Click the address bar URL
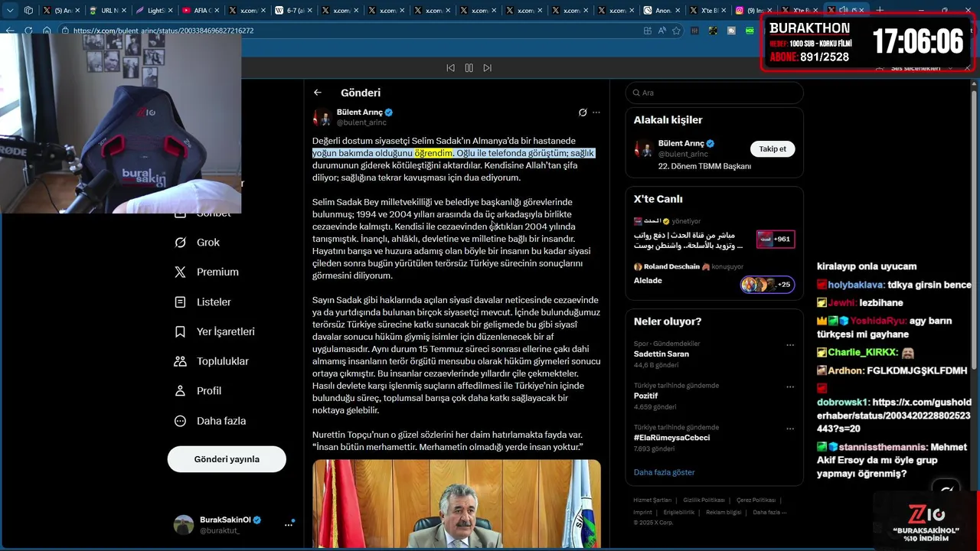This screenshot has width=980, height=551. click(163, 31)
